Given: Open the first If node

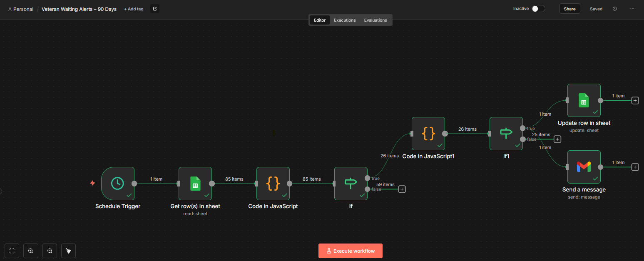Looking at the screenshot, I should [351, 184].
